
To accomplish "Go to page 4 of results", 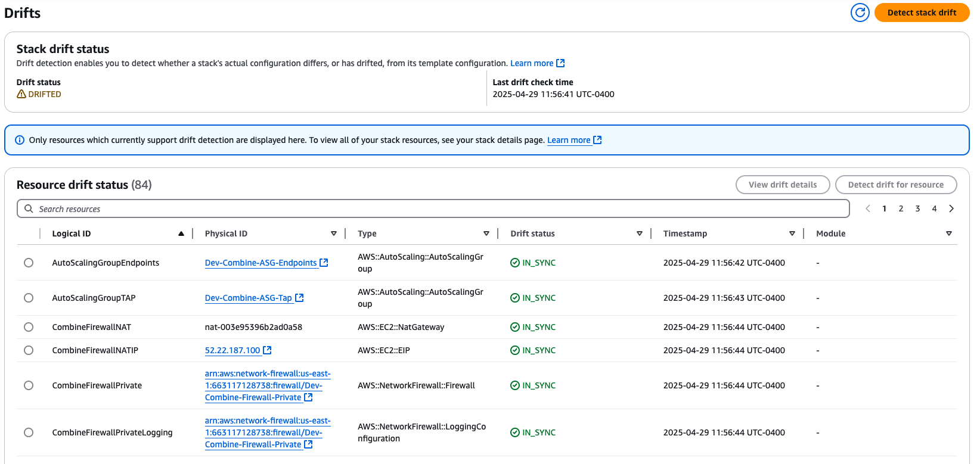I will [935, 208].
